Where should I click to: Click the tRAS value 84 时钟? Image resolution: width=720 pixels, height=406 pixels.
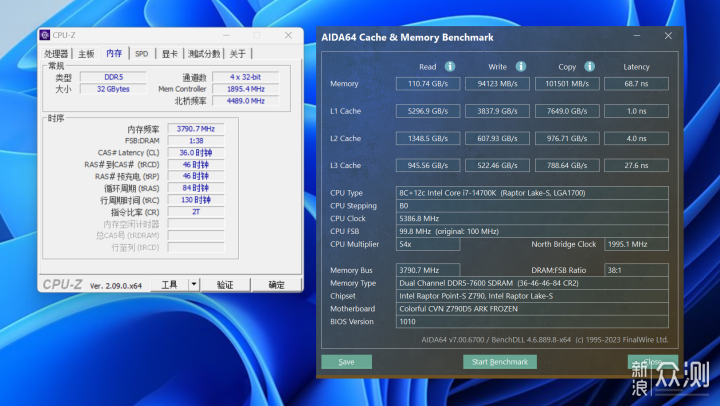click(196, 188)
